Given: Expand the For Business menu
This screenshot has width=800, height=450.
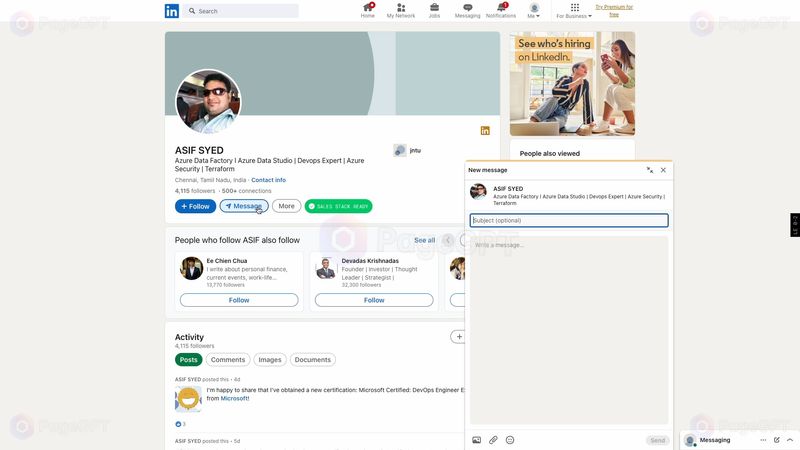Looking at the screenshot, I should point(574,10).
